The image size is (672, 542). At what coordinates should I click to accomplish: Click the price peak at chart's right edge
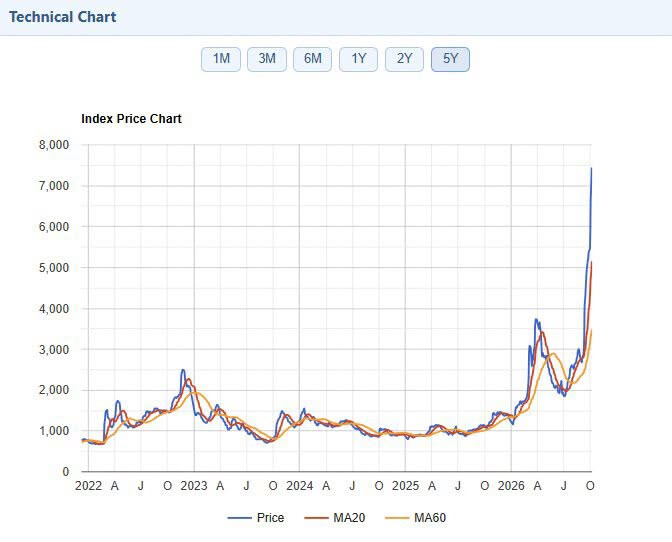(x=591, y=168)
